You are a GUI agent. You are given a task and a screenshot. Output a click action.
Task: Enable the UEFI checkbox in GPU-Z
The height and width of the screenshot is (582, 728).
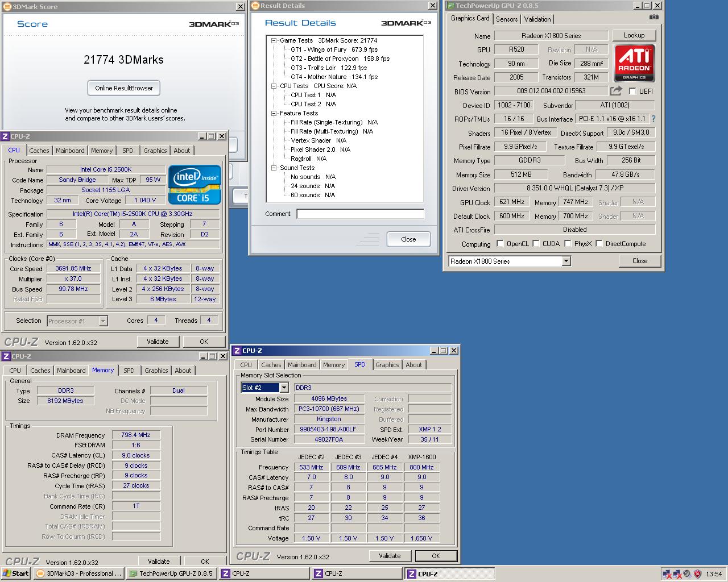(x=632, y=91)
